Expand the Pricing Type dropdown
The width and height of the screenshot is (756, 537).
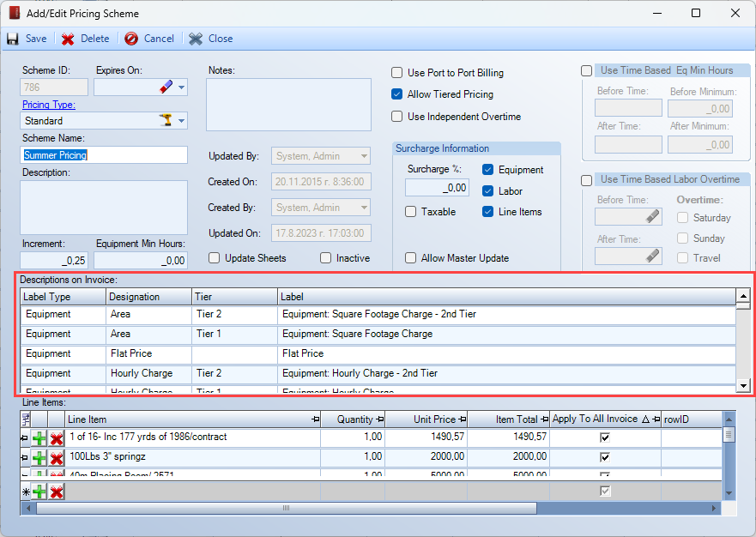[x=181, y=120]
